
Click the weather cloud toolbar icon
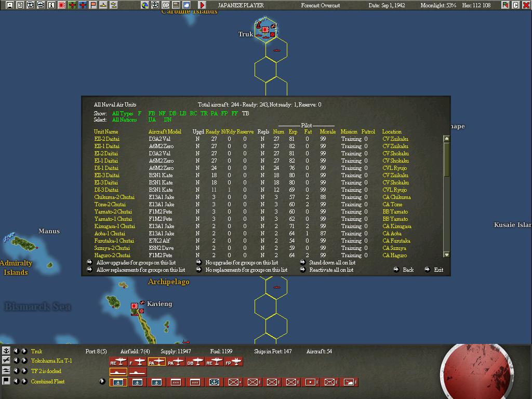[187, 5]
